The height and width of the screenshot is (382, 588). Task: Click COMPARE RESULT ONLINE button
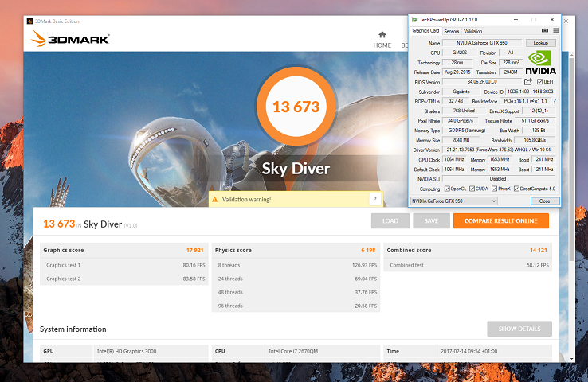pyautogui.click(x=500, y=221)
